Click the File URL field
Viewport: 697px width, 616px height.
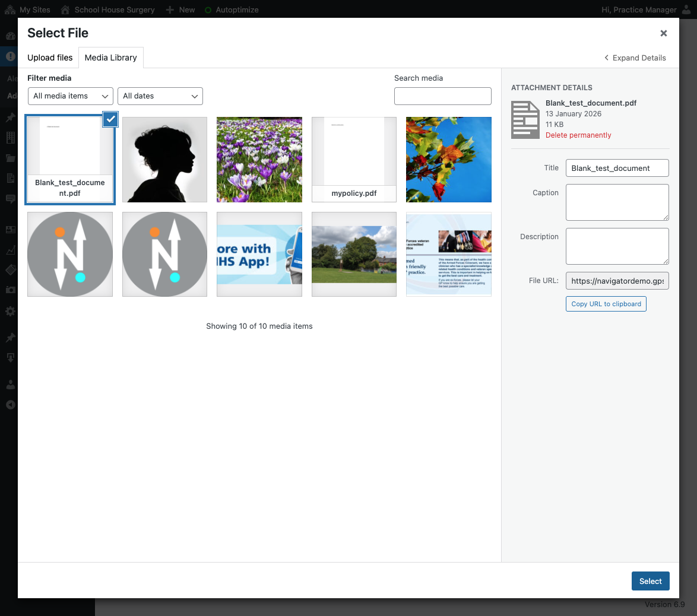617,281
